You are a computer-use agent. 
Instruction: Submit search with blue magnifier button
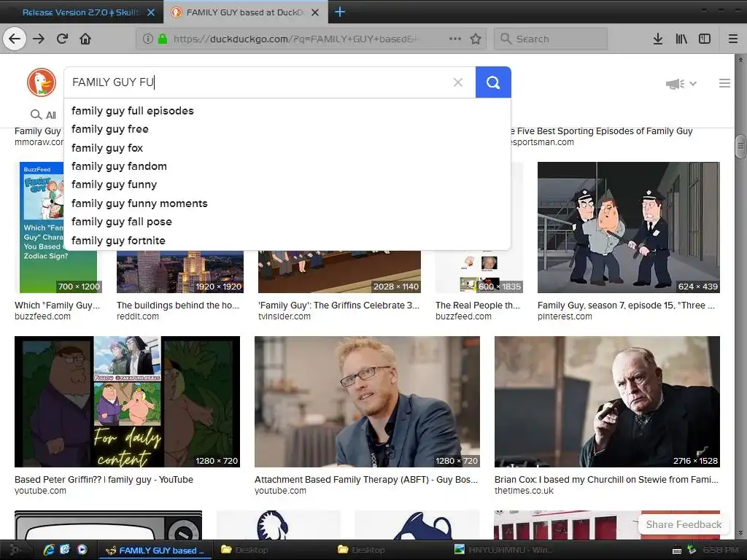pos(493,82)
